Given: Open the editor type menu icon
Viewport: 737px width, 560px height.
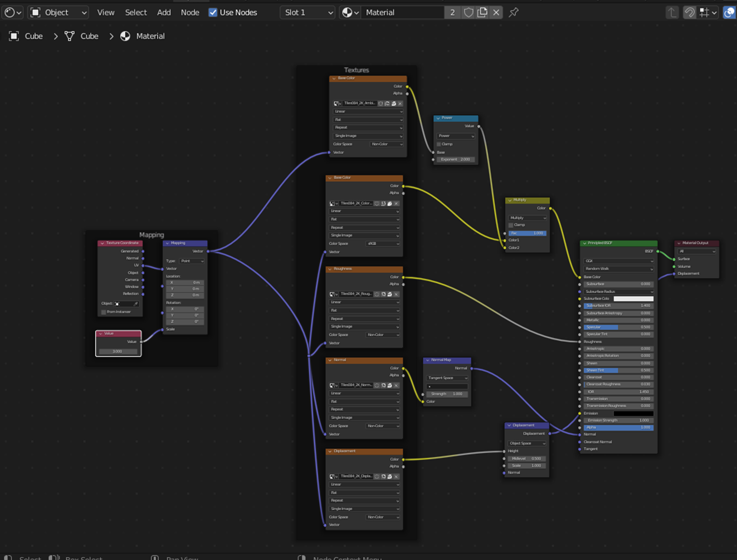Looking at the screenshot, I should pyautogui.click(x=12, y=12).
